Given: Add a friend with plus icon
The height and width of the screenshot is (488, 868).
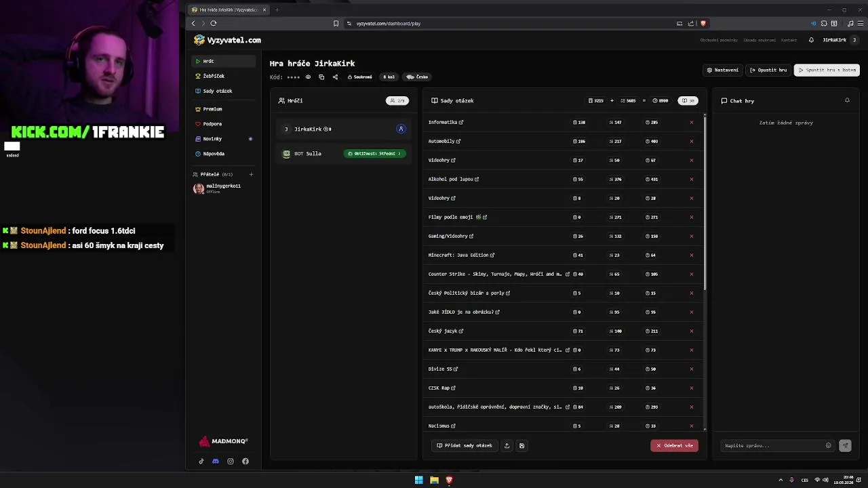Looking at the screenshot, I should [251, 174].
